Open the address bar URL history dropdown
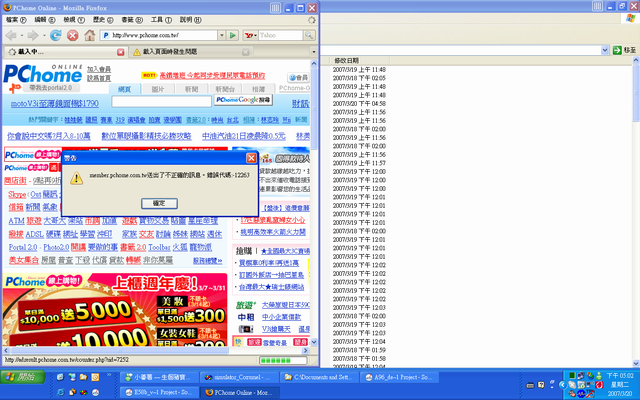Viewport: 640px width, 400px height. click(x=219, y=35)
